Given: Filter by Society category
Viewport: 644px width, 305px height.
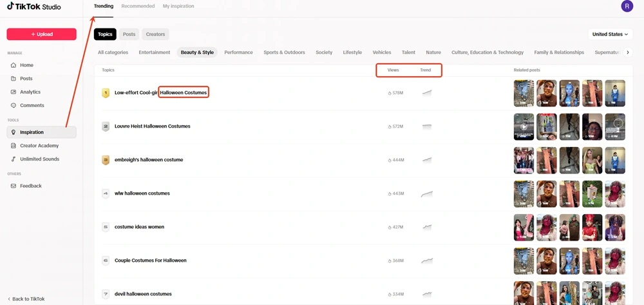Looking at the screenshot, I should tap(324, 52).
